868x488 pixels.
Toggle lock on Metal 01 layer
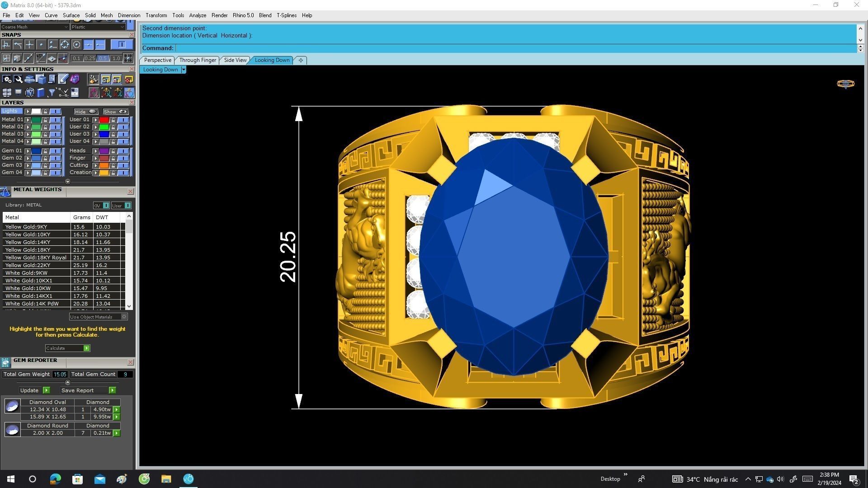(x=45, y=120)
